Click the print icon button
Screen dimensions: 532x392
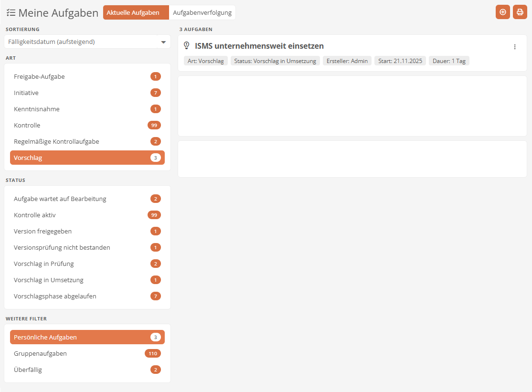click(x=520, y=12)
